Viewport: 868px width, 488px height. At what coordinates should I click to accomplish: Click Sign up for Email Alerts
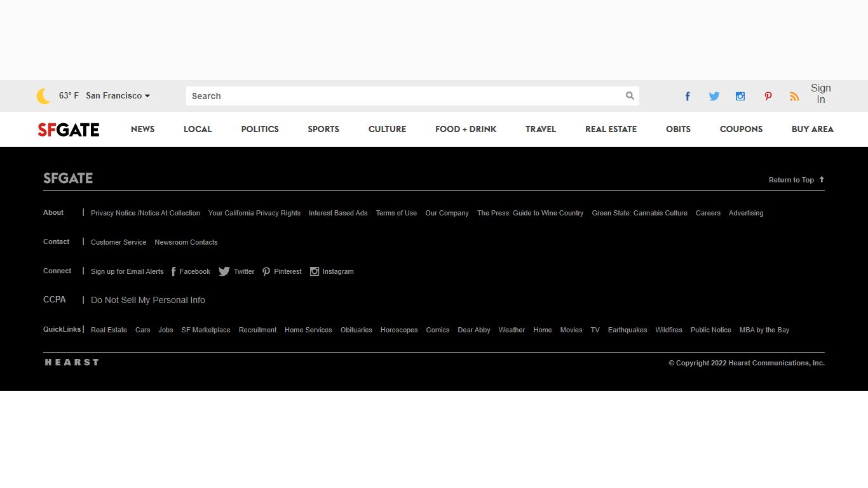(x=127, y=271)
